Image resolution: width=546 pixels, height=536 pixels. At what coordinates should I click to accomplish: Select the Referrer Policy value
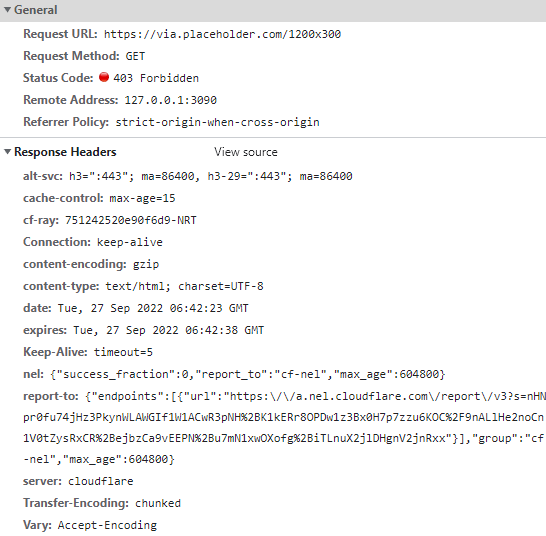click(x=217, y=122)
